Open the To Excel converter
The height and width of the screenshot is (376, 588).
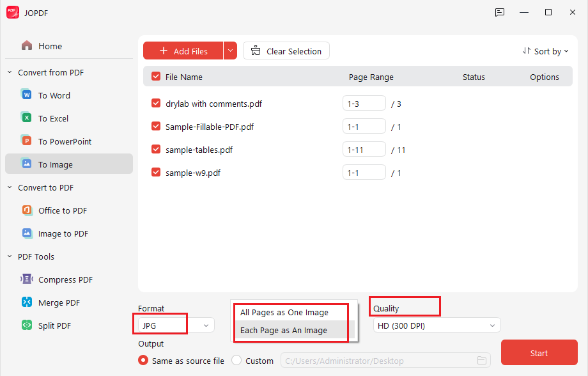point(69,118)
